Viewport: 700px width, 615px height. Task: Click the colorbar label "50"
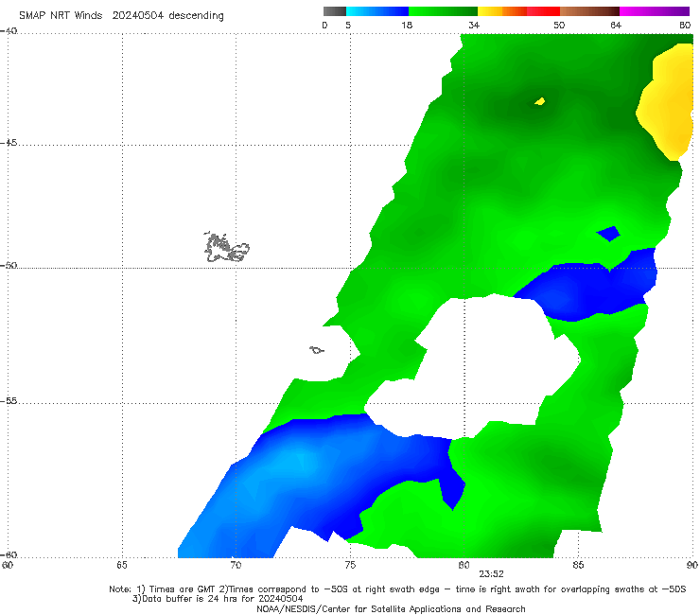click(559, 25)
